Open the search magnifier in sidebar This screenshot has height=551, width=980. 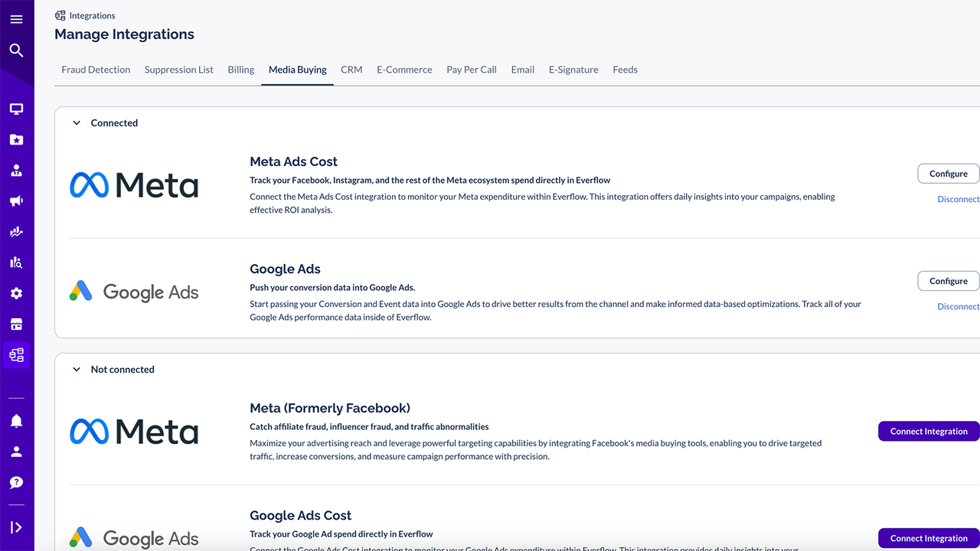click(17, 48)
